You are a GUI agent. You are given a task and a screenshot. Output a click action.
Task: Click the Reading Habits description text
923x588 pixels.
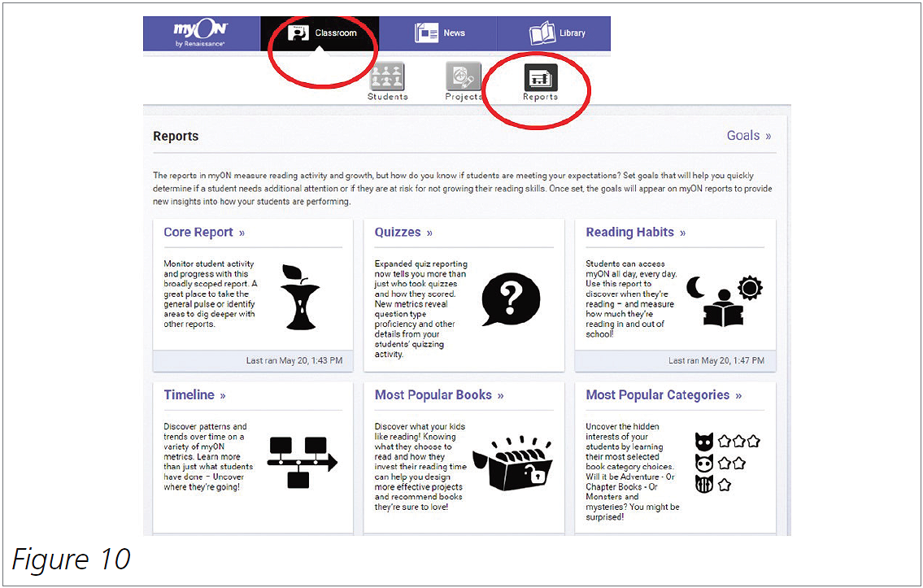click(x=631, y=299)
